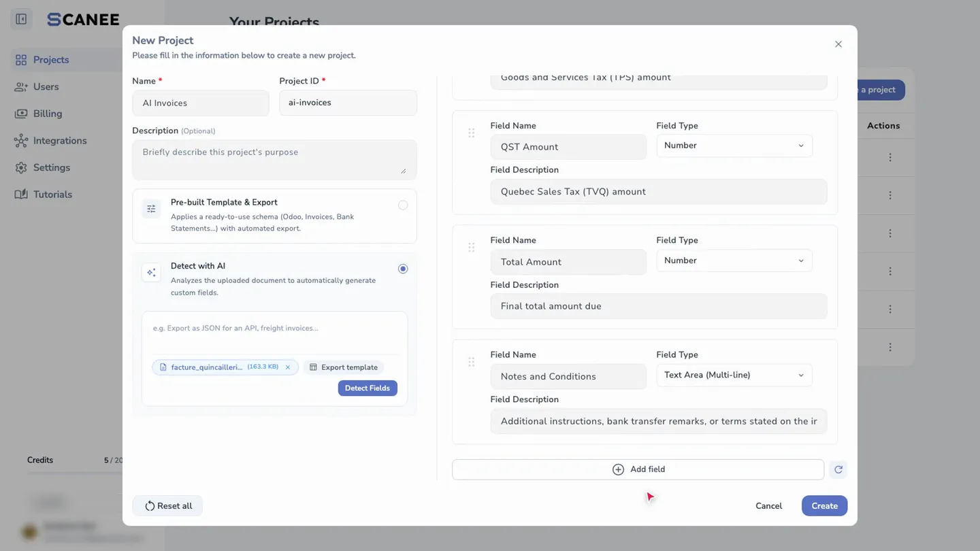The height and width of the screenshot is (551, 980).
Task: Select the Detect with AI radio
Action: click(x=403, y=269)
